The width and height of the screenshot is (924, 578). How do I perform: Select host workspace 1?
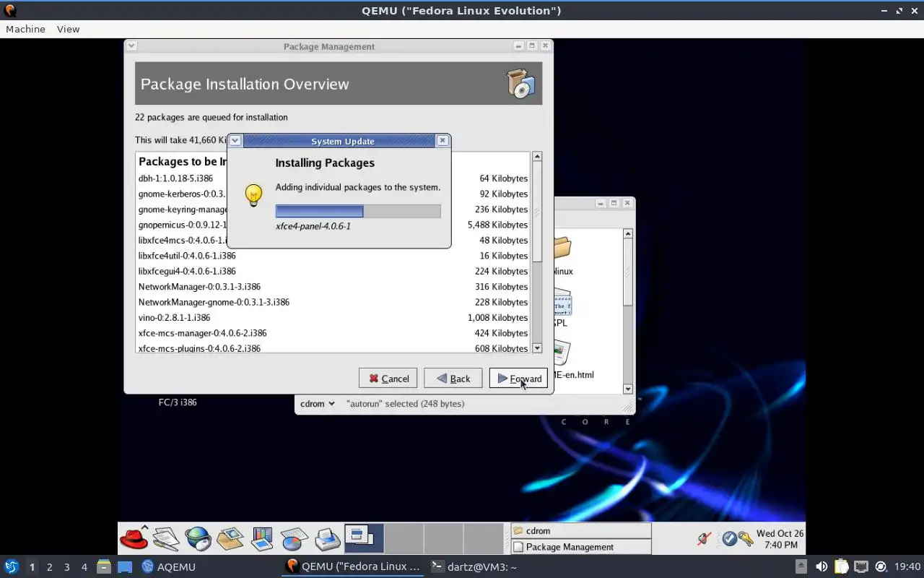click(x=32, y=567)
